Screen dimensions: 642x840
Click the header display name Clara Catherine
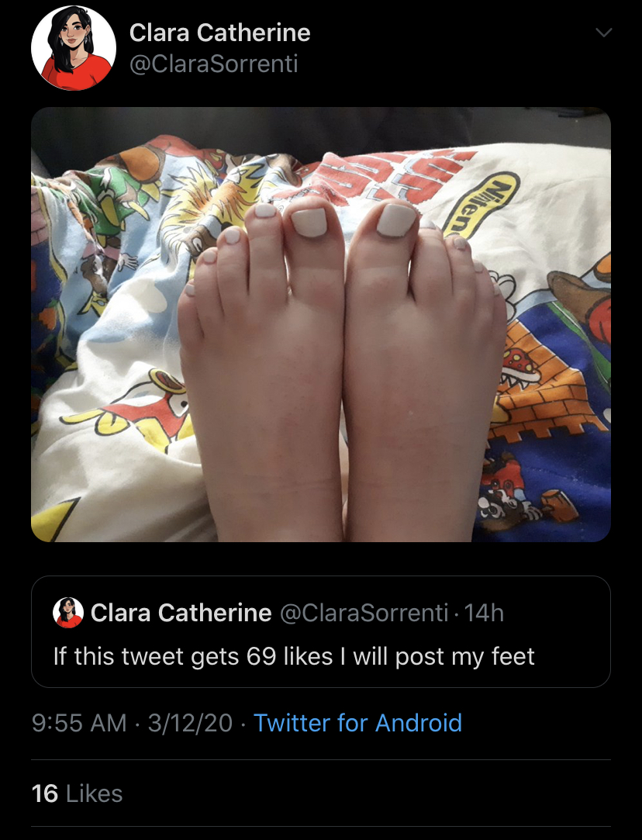coord(219,33)
